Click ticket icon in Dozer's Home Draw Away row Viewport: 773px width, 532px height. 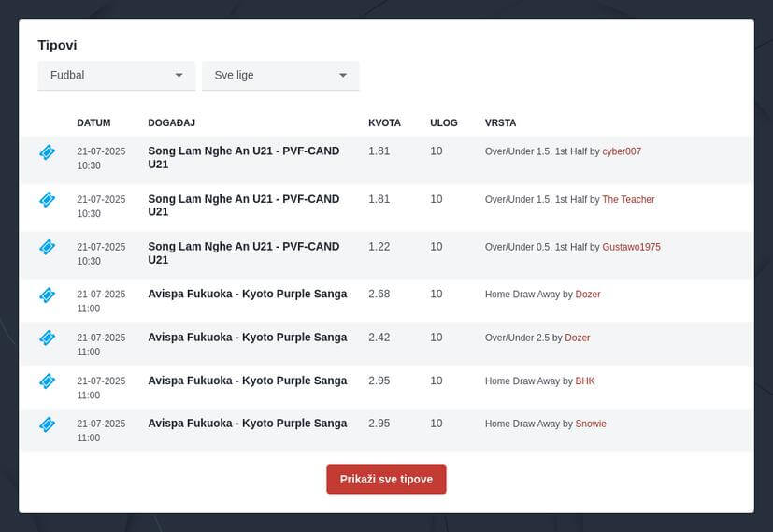pyautogui.click(x=48, y=295)
